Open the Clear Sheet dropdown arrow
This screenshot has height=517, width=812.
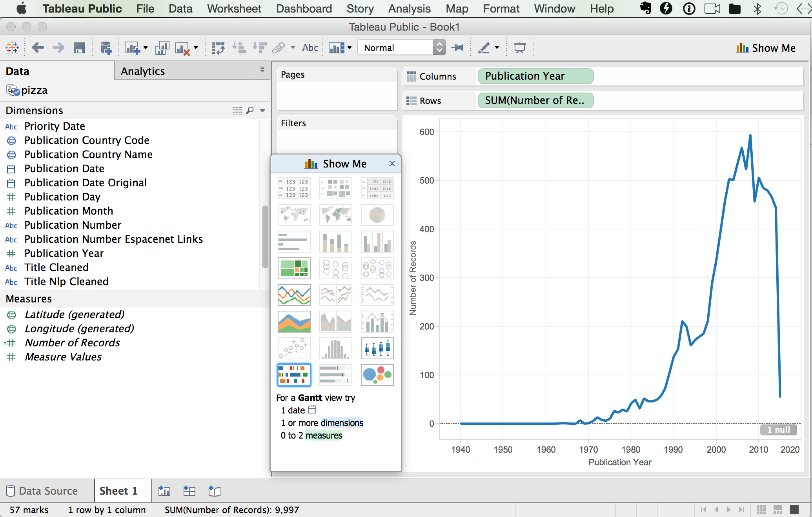[196, 48]
